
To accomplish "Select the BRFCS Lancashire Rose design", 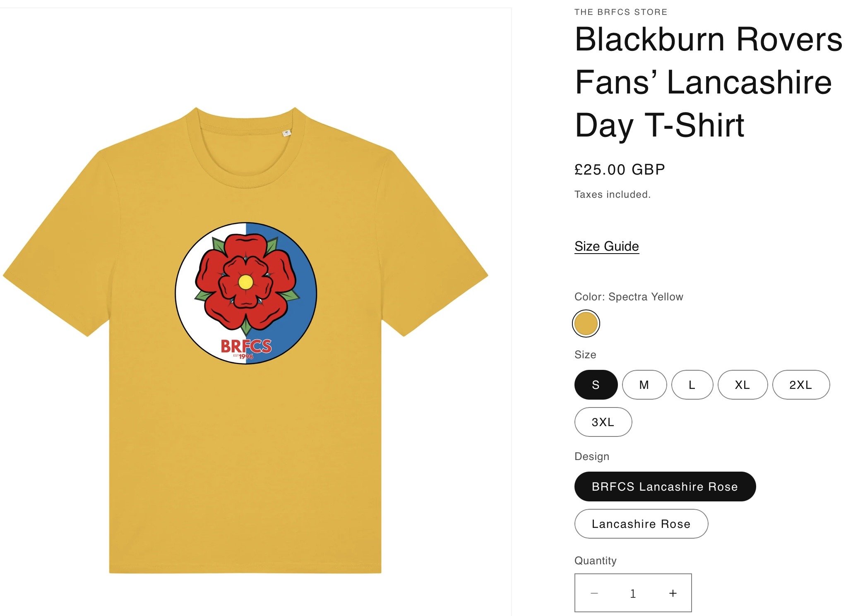I will coord(665,487).
